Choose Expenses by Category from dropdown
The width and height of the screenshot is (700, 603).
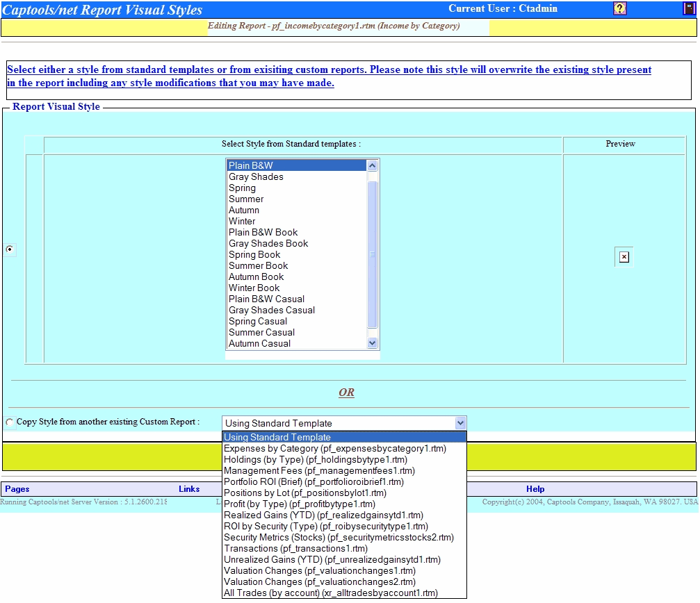334,449
